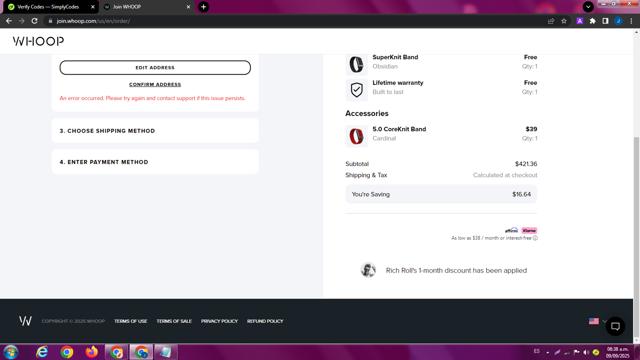Click the Confirm Address link
This screenshot has height=360, width=640.
pyautogui.click(x=155, y=84)
